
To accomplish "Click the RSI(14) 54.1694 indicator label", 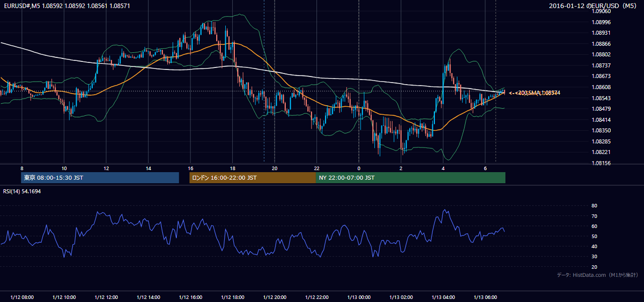I will pyautogui.click(x=23, y=192).
